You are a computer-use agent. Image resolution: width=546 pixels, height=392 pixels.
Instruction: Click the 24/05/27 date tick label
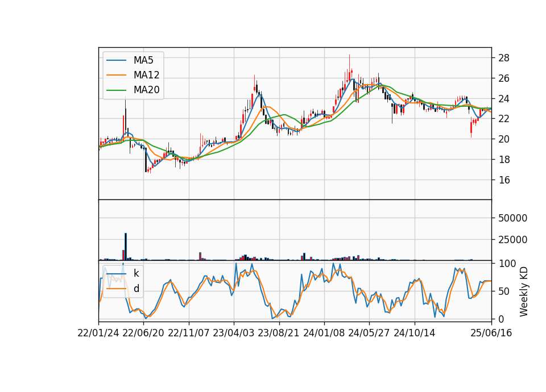(369, 333)
